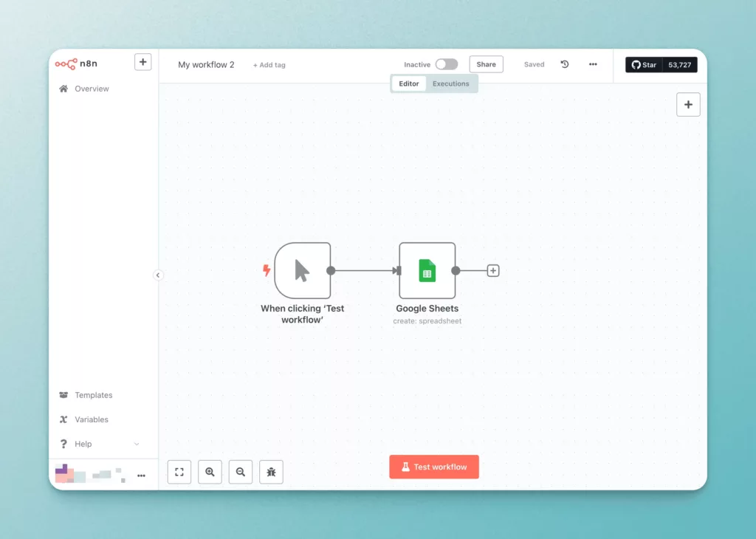Open Variables from the sidebar

point(91,419)
